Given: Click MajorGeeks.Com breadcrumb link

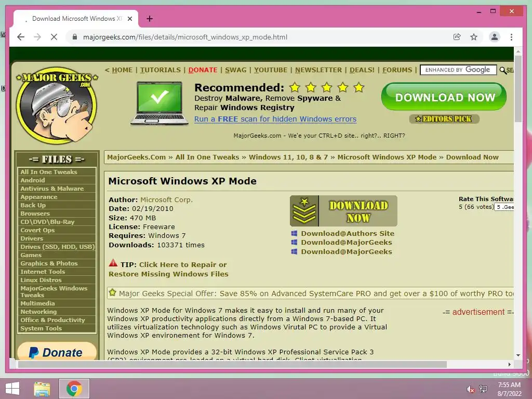Looking at the screenshot, I should point(137,157).
